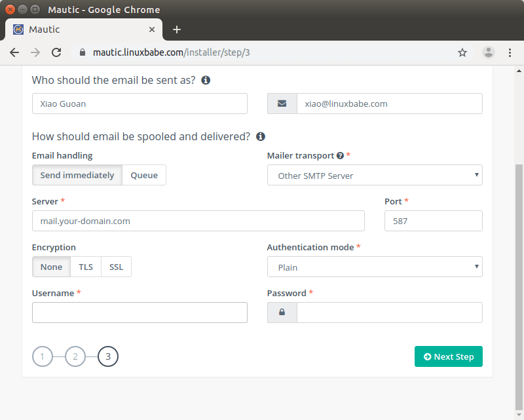This screenshot has width=524, height=420.
Task: Go to installer step 1 circle
Action: point(42,356)
